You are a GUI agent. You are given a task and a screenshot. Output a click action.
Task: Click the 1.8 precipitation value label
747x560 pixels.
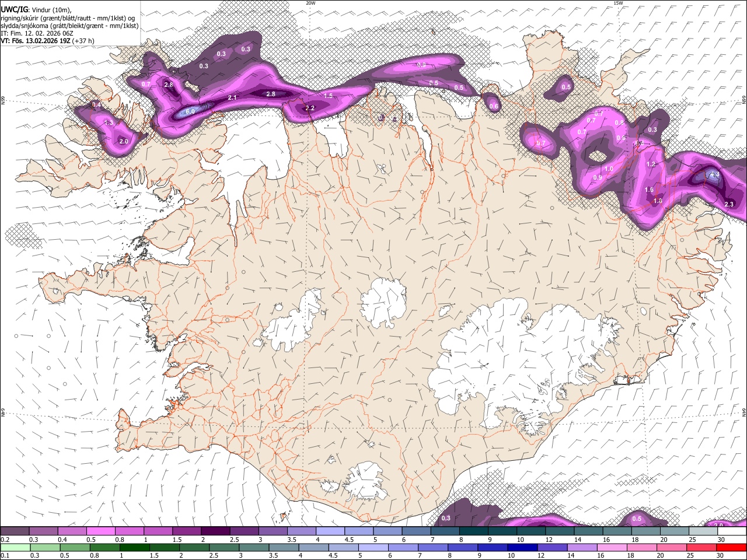tap(658, 201)
